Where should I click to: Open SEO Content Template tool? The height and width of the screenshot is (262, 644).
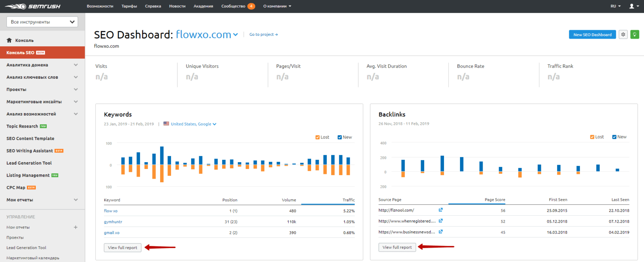pyautogui.click(x=30, y=138)
